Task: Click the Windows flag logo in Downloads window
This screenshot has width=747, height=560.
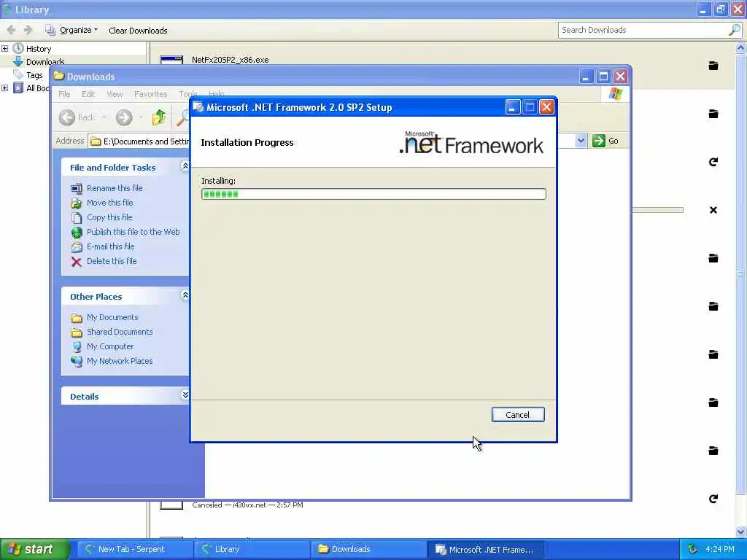Action: click(615, 94)
